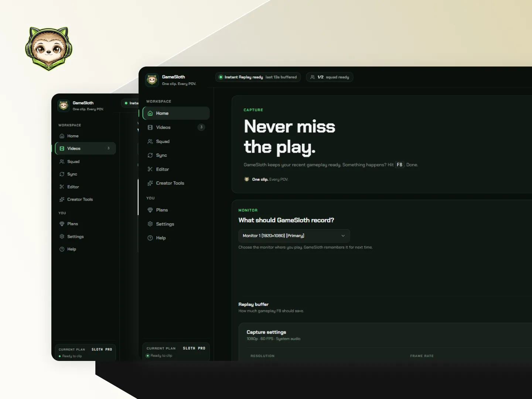Click the Help question-mark icon in the front window
Screen dimensions: 532x399
150,238
